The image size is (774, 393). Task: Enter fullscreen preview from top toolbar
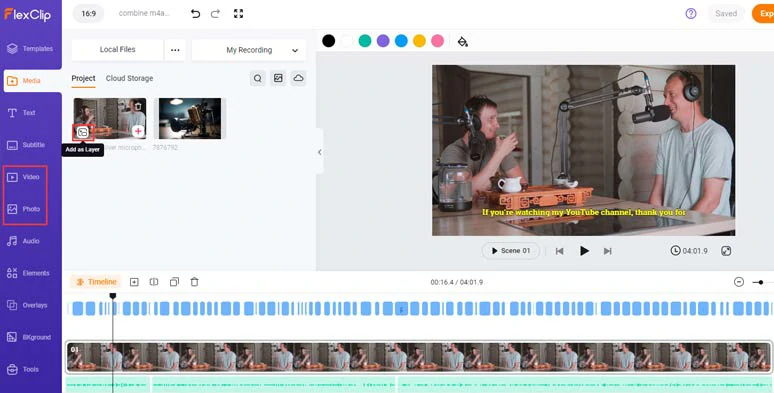click(238, 14)
